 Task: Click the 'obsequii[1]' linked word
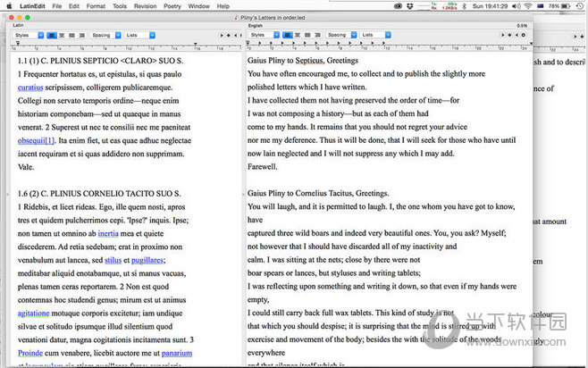tap(36, 140)
